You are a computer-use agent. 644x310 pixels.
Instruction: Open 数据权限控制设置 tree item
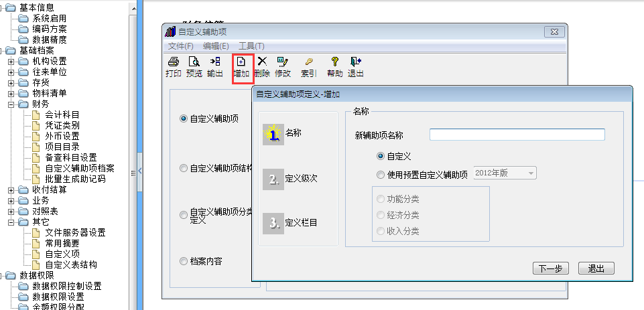click(x=67, y=286)
